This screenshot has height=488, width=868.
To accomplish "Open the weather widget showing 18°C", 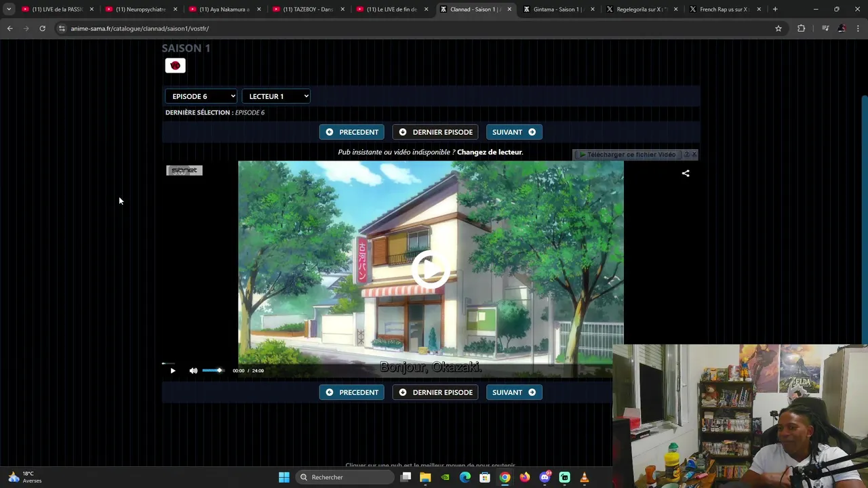I will 24,477.
